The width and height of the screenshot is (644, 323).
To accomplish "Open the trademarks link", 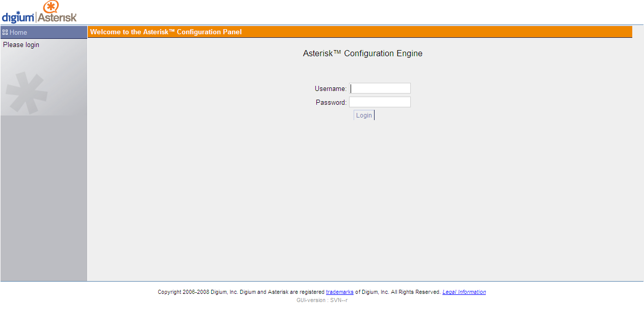I will [x=339, y=292].
